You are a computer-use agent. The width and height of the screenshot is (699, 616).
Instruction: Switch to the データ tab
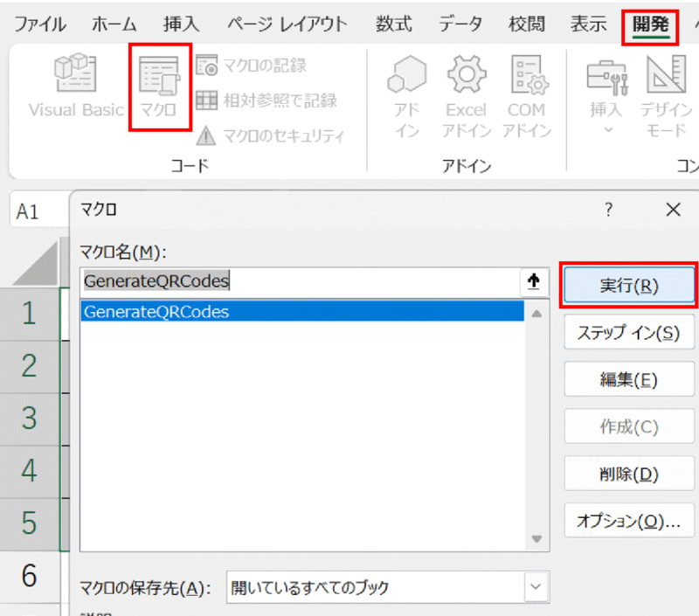click(x=460, y=24)
